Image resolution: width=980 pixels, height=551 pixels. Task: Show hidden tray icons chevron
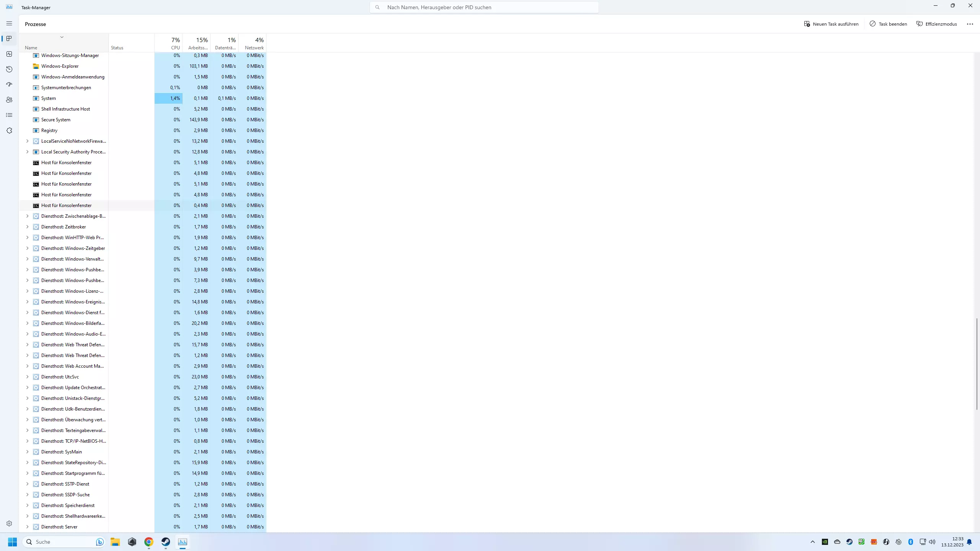(813, 542)
